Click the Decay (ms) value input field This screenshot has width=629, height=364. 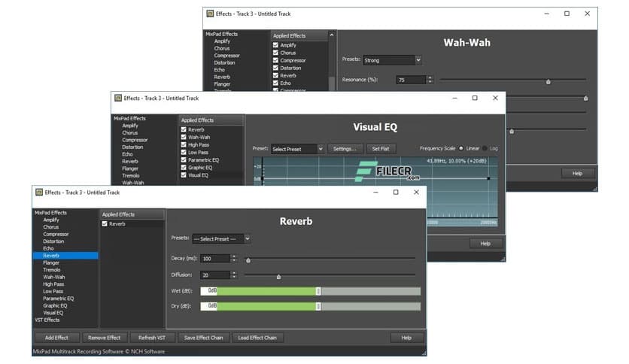(x=214, y=258)
